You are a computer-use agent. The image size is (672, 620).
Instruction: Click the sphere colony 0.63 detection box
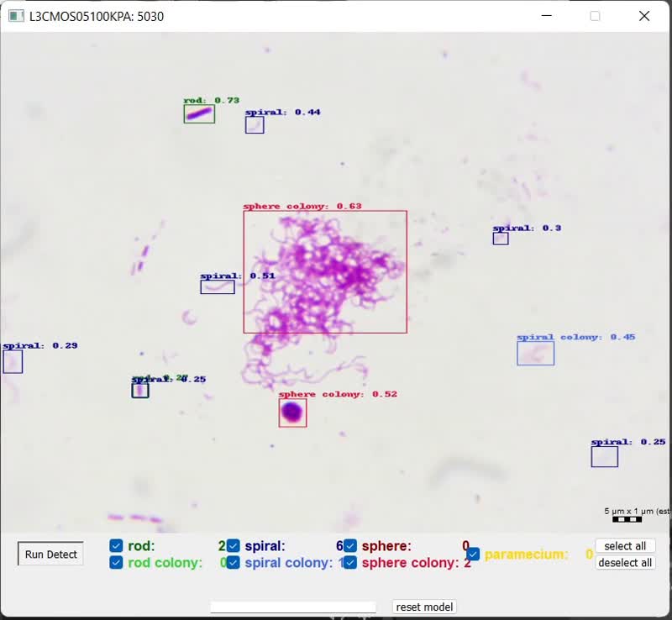coord(325,272)
